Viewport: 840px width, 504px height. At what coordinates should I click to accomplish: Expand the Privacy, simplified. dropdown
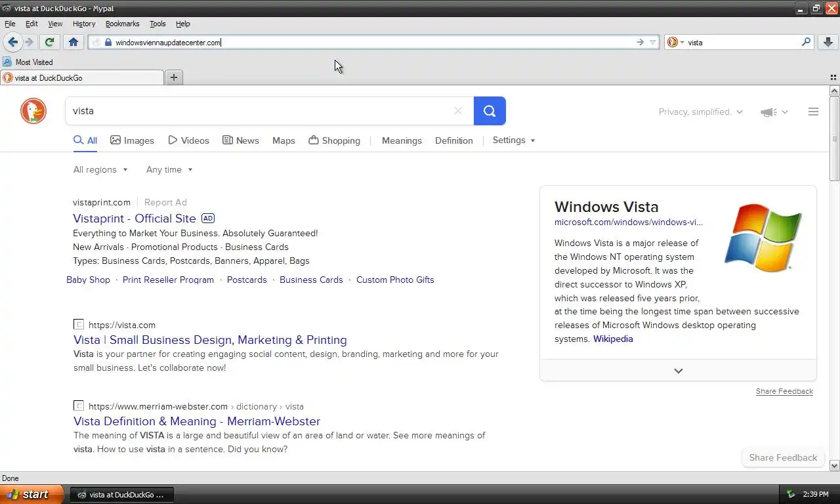point(701,112)
